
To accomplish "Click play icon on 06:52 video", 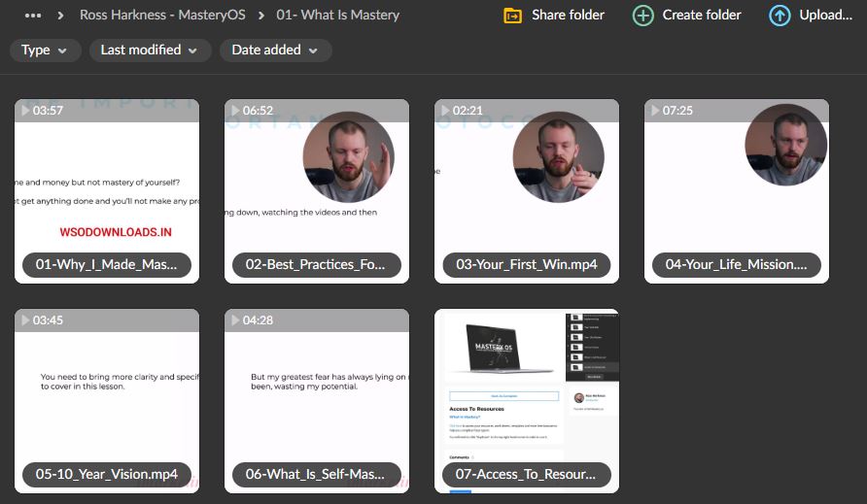I will [235, 111].
